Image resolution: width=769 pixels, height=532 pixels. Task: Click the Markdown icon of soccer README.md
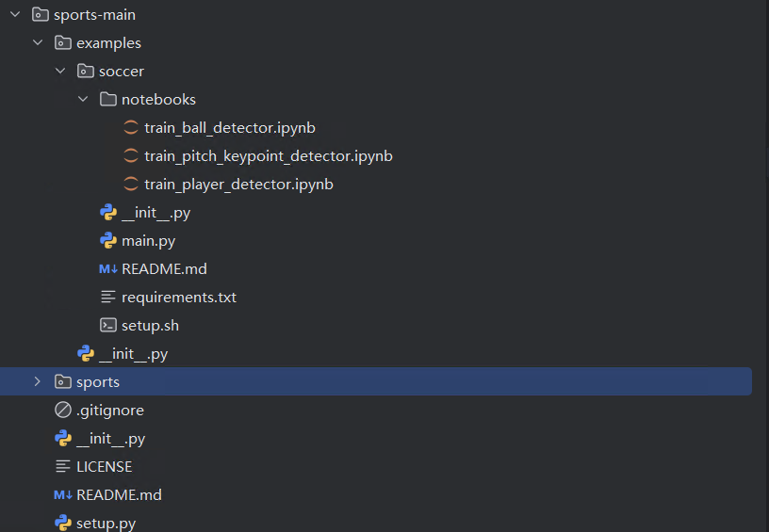[108, 269]
